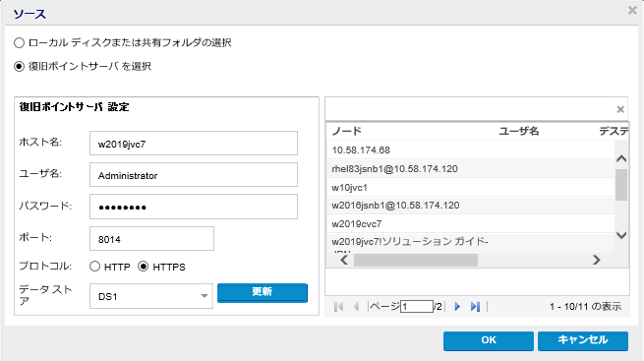Screen dimensions: 644x361
Task: Clear the node search box X icon
Action: 620,109
